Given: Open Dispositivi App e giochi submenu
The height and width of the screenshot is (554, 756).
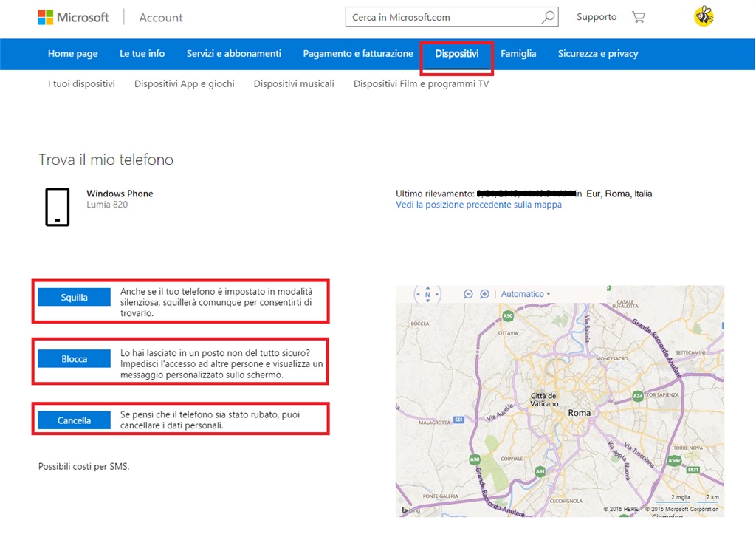Looking at the screenshot, I should point(185,84).
